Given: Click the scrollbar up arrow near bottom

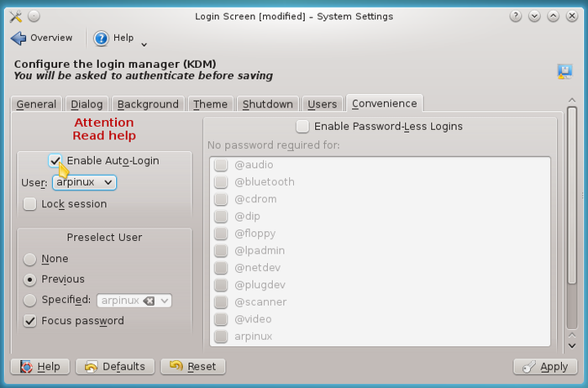Looking at the screenshot, I should (x=572, y=335).
